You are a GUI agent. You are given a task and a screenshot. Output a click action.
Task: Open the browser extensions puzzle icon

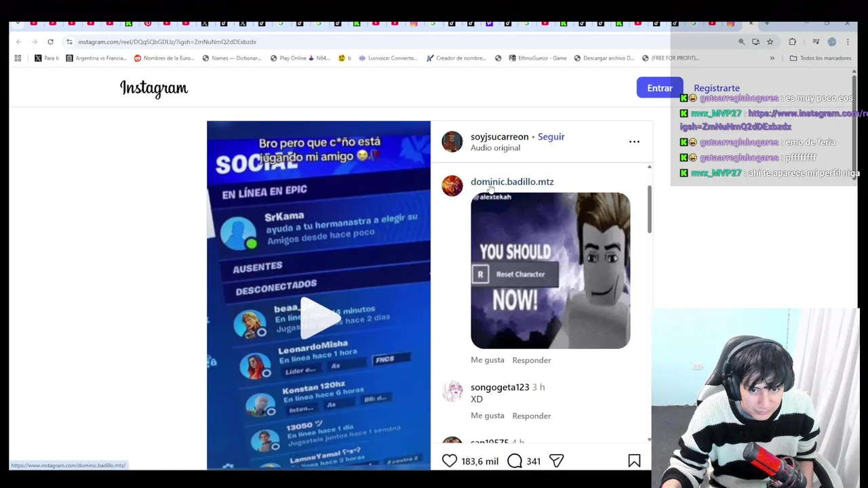point(792,41)
